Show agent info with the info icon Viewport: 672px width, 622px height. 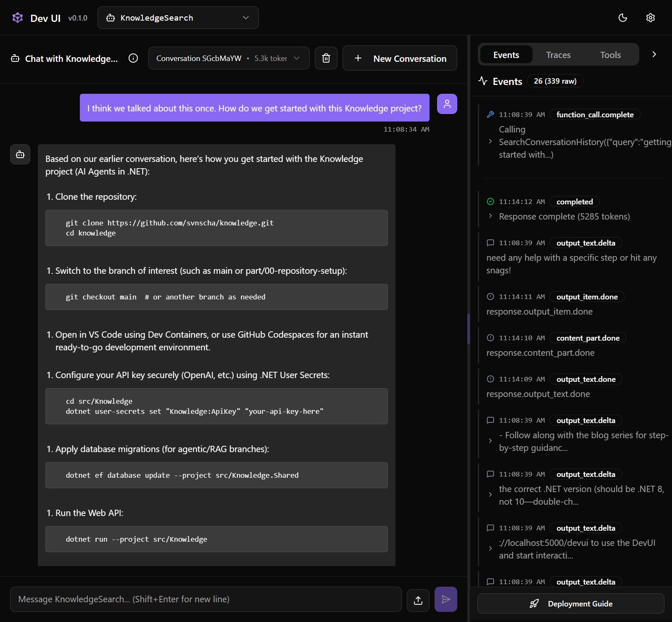[133, 58]
